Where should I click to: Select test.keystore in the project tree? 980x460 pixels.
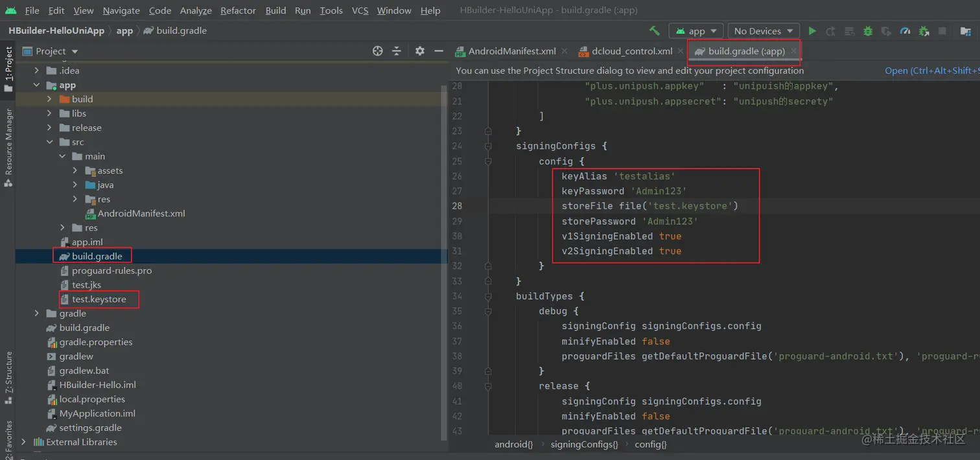pos(99,299)
